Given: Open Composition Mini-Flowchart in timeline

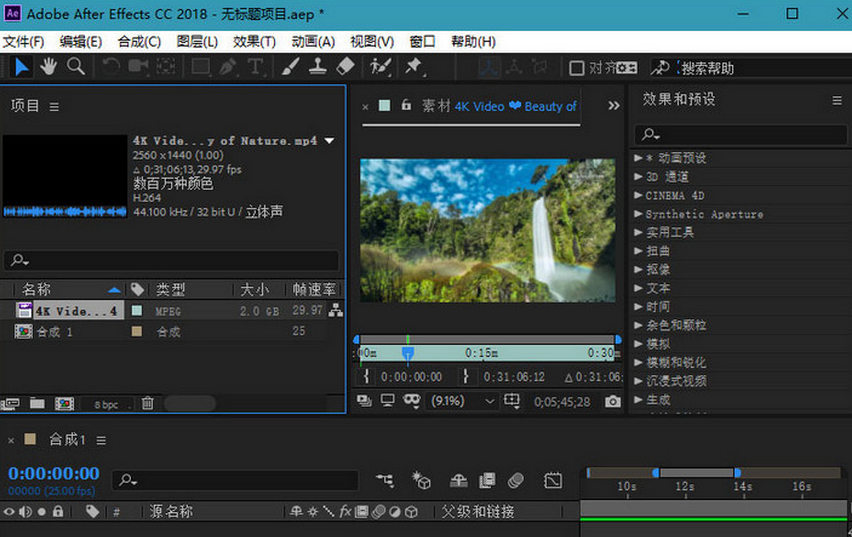Looking at the screenshot, I should [385, 480].
